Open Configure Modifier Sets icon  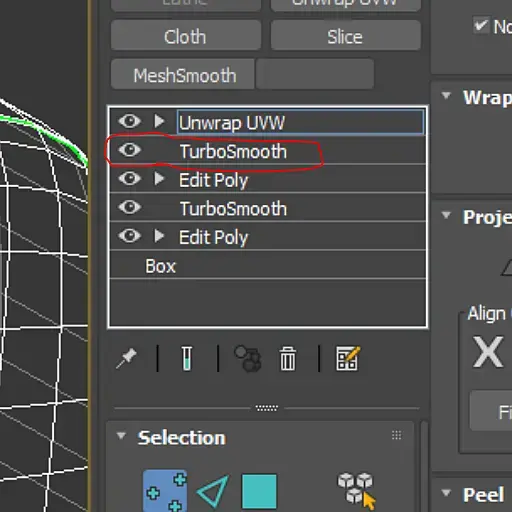click(347, 359)
